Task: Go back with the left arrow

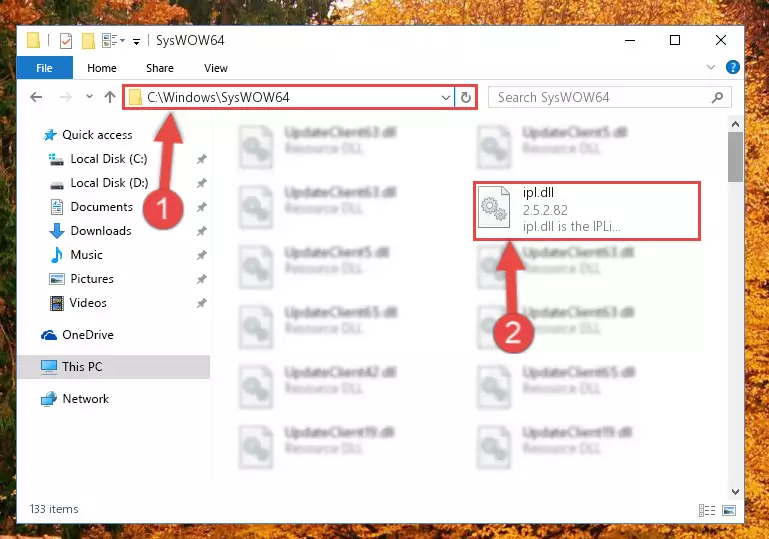Action: [36, 97]
